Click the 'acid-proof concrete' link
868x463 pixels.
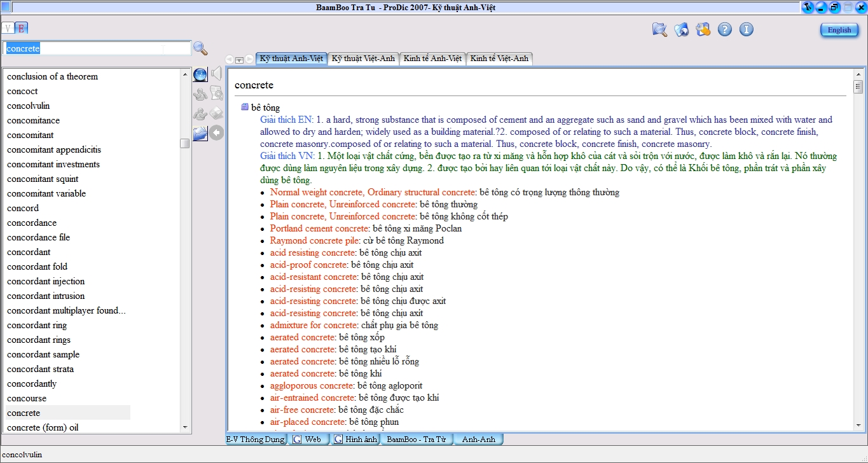tap(308, 265)
